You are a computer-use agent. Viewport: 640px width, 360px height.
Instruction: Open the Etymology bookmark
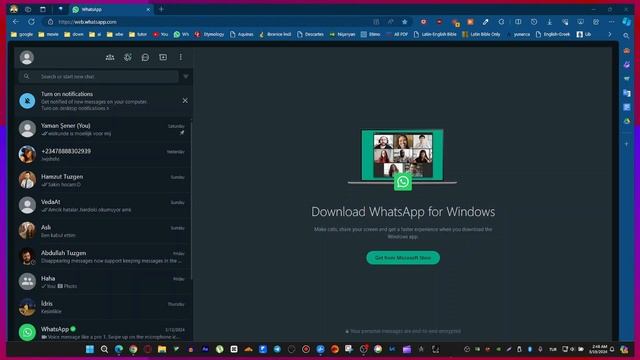(209, 34)
